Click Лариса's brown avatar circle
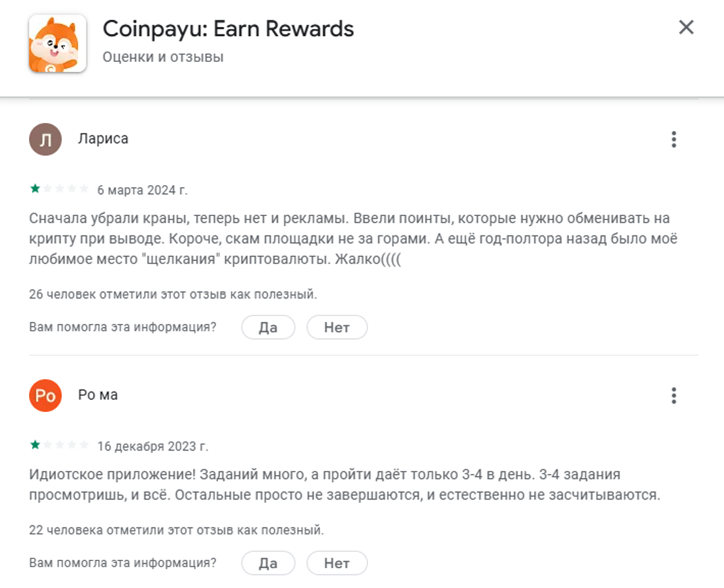The image size is (724, 588). click(45, 139)
